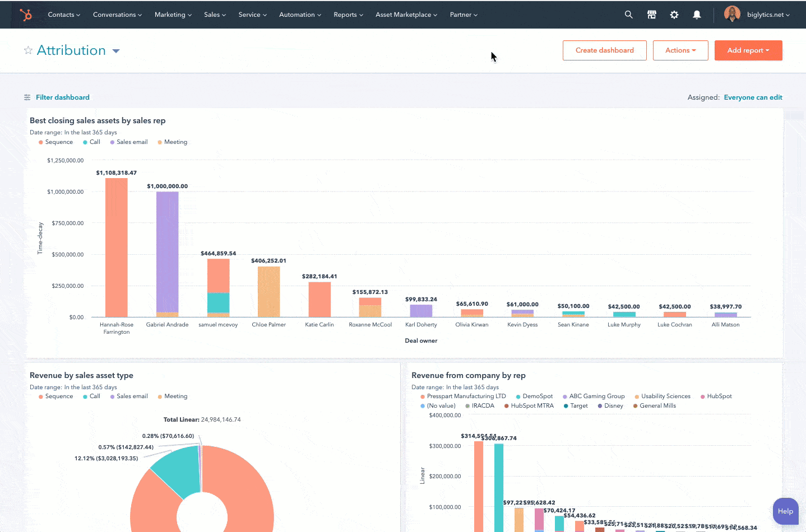Click the teal Call segment of samuel mcevoy's bar
Screen dimensions: 806x532
218,302
